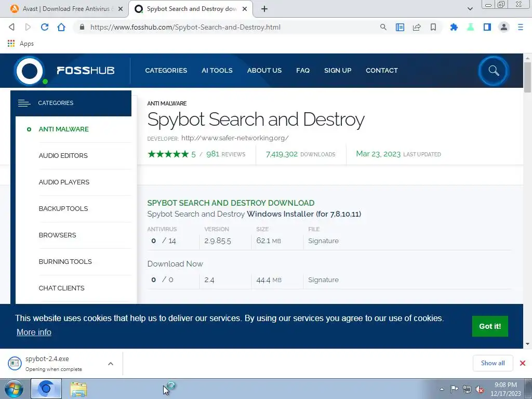Select AUDIO EDITORS sidebar category

coord(63,155)
